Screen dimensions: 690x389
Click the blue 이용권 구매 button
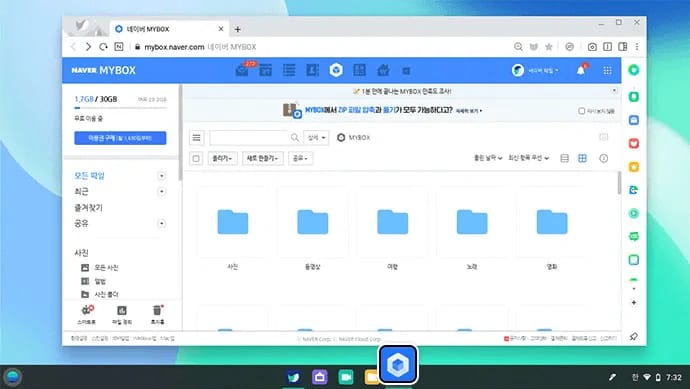120,138
